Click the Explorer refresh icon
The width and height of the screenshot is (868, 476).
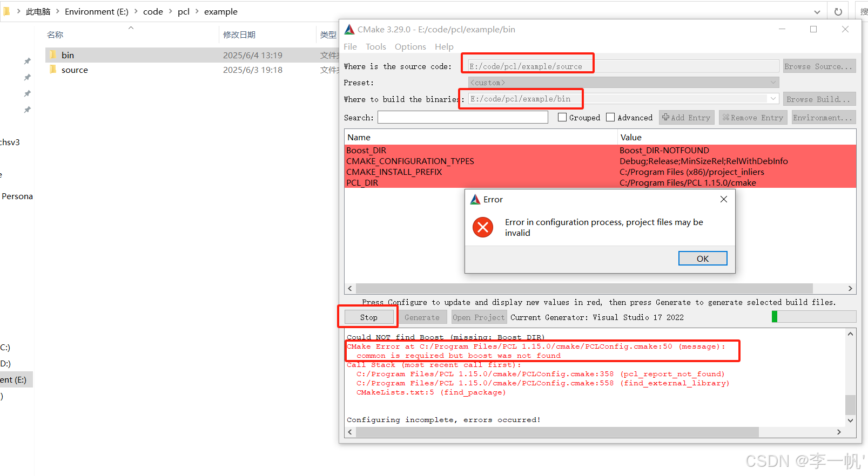pyautogui.click(x=838, y=12)
